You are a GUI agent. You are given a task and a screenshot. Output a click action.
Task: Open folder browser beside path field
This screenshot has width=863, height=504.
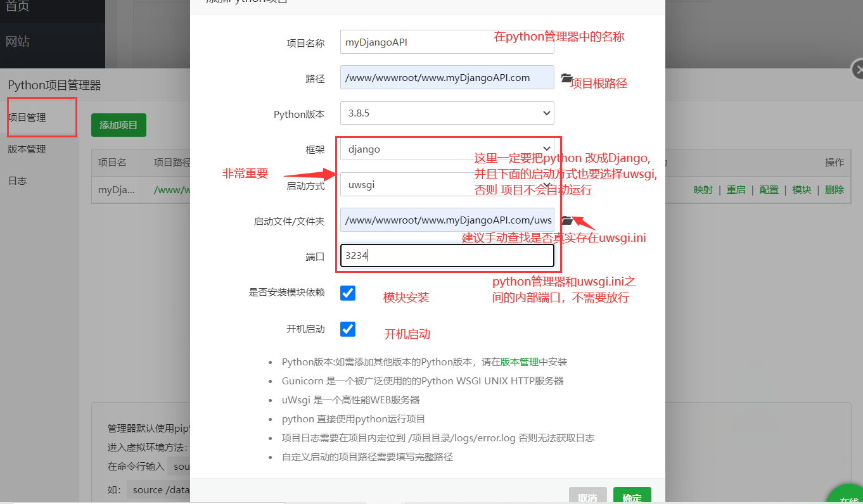[566, 78]
